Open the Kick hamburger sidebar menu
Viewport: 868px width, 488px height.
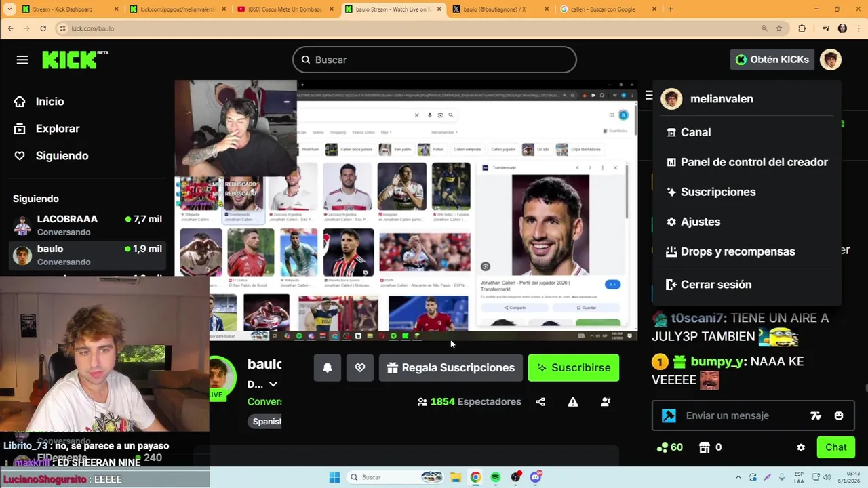tap(22, 60)
